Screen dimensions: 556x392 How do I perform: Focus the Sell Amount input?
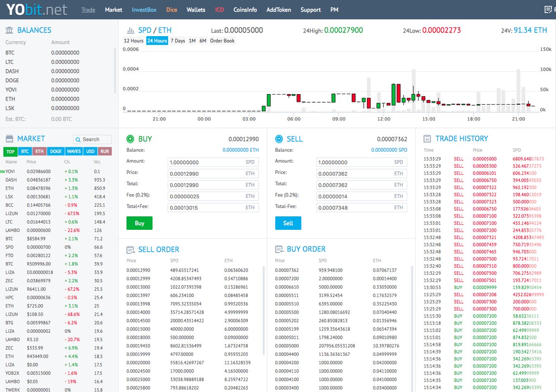(362, 163)
